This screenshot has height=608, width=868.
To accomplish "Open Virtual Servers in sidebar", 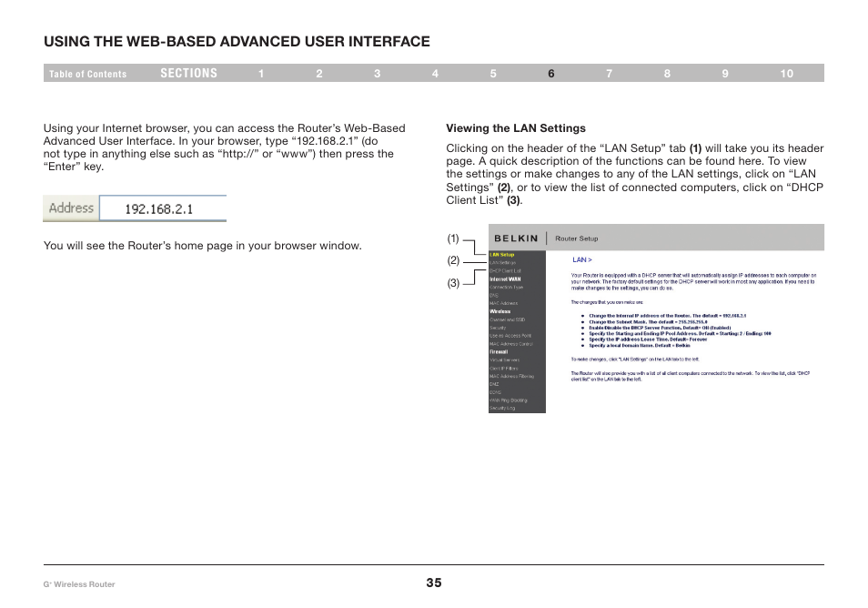I will 504,360.
